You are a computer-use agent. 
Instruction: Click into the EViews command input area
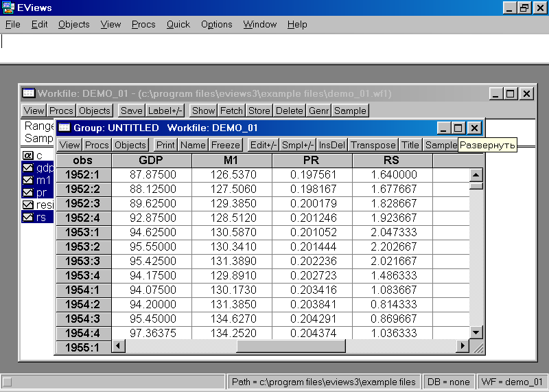[274, 48]
